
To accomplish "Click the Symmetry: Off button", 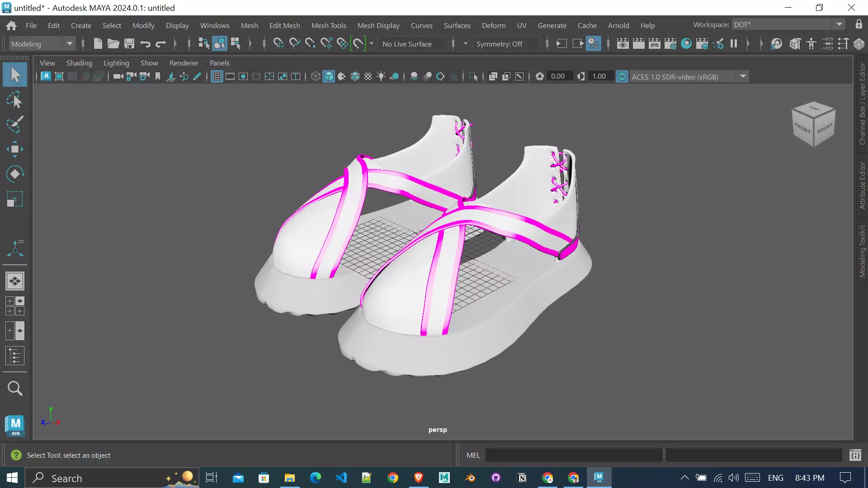I will tap(499, 44).
